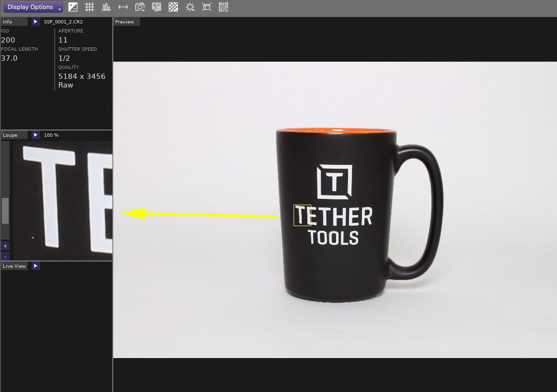The image size is (557, 392).
Task: Toggle the histogram display icon
Action: click(x=106, y=7)
